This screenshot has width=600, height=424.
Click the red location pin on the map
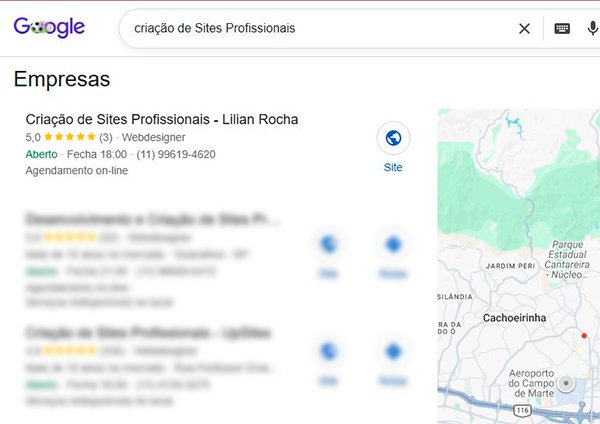(x=584, y=336)
